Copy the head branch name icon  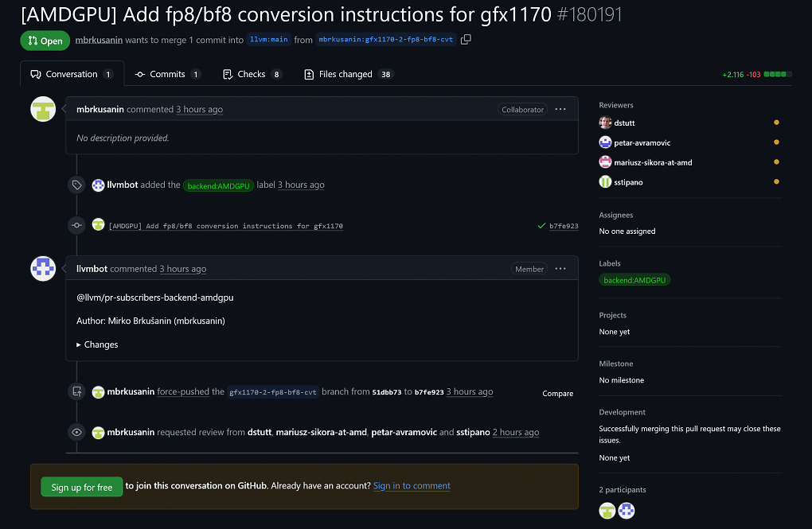[466, 39]
